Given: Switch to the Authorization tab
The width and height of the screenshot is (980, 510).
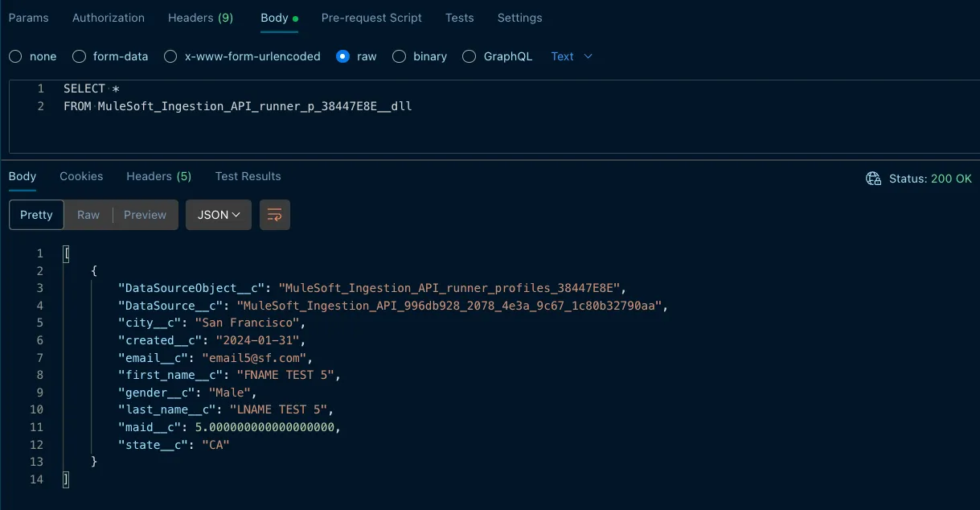Looking at the screenshot, I should click(109, 18).
